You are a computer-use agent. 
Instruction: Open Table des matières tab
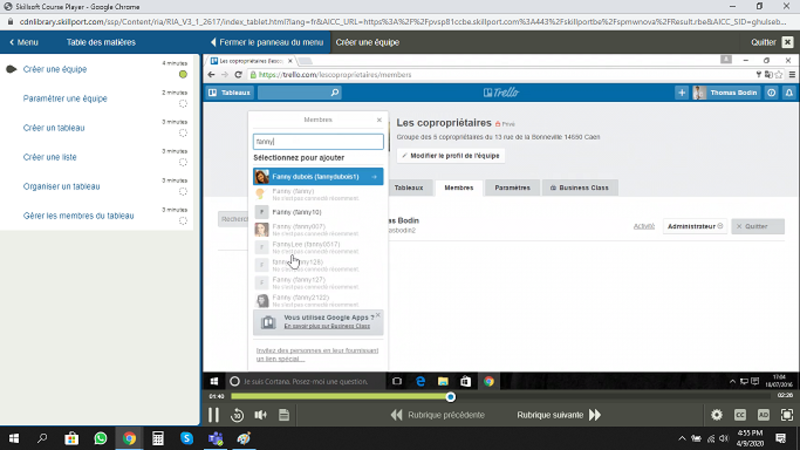point(101,42)
